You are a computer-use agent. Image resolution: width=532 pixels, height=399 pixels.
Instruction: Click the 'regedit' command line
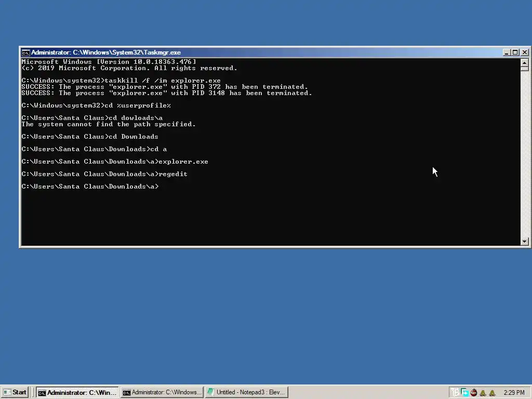[x=104, y=174]
